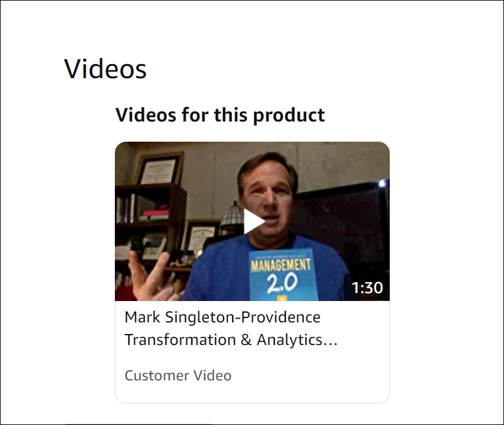Click the Videos section heading
The image size is (504, 425).
pos(105,69)
